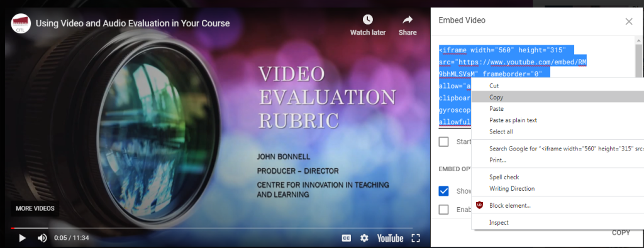Click the MORE VIDEOS button
The width and height of the screenshot is (644, 248).
[35, 208]
